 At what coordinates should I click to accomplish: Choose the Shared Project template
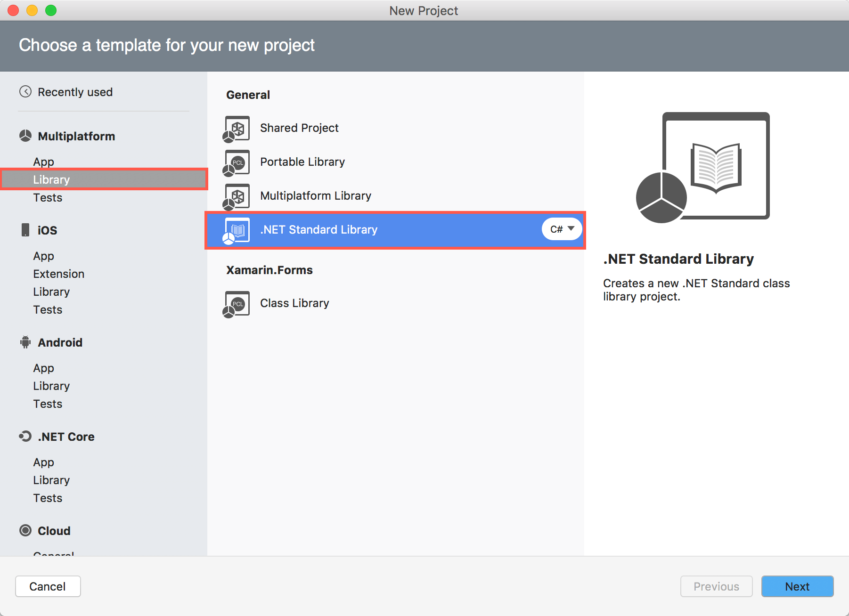click(395, 128)
